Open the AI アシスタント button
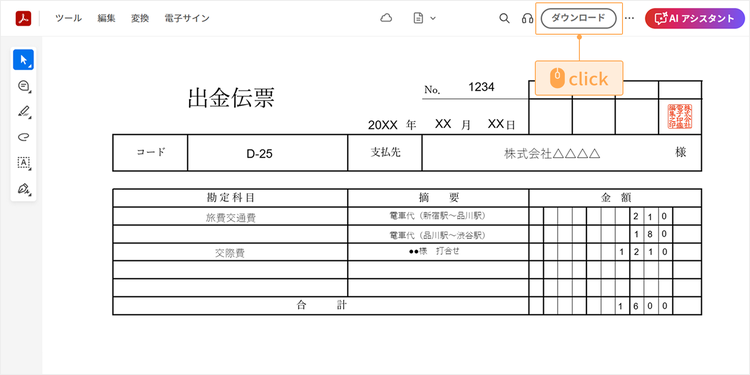 coord(695,18)
